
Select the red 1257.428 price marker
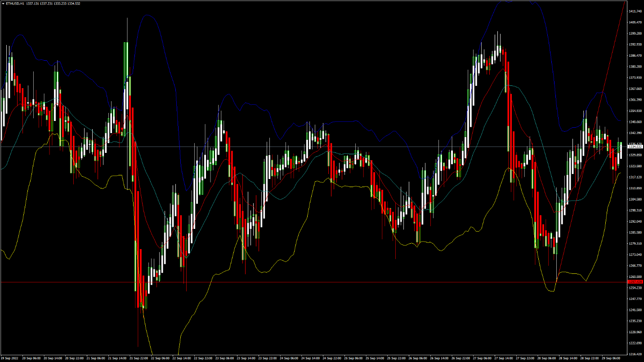point(635,282)
